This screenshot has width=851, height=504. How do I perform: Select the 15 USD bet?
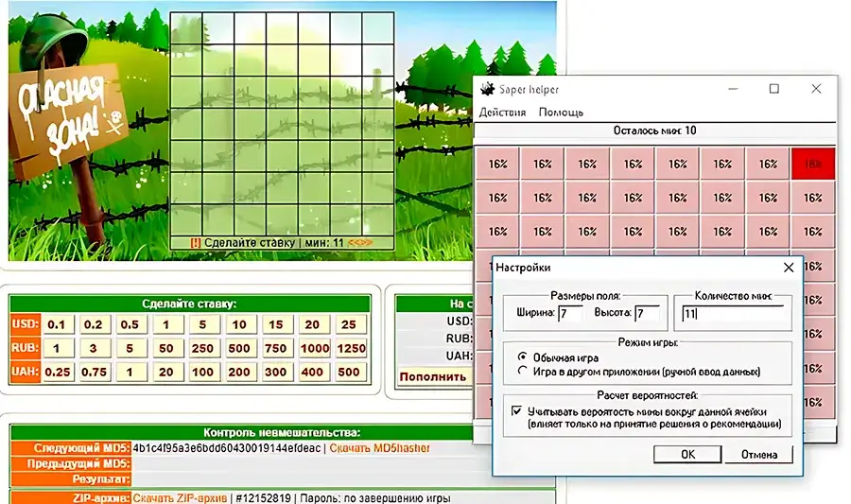276,324
